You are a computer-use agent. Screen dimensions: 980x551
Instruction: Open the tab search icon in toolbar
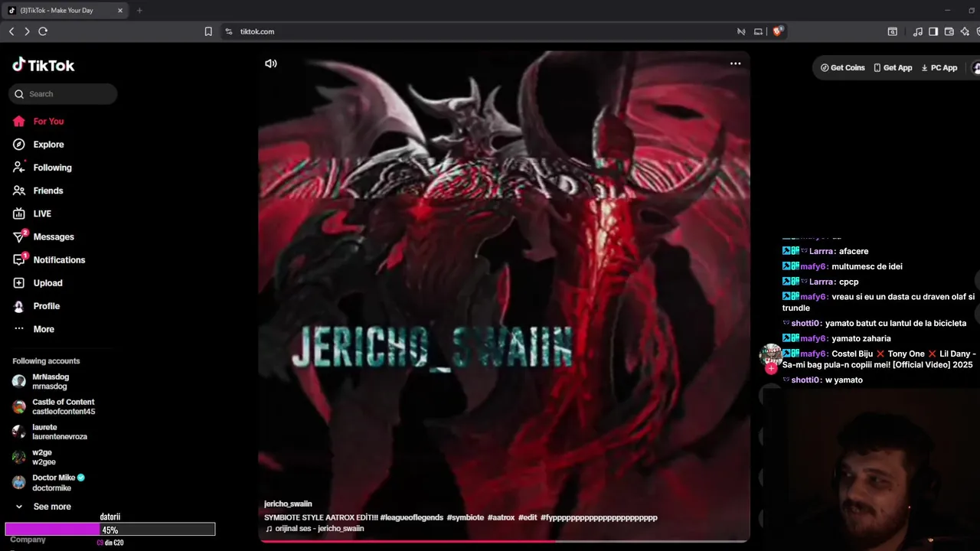tap(892, 31)
